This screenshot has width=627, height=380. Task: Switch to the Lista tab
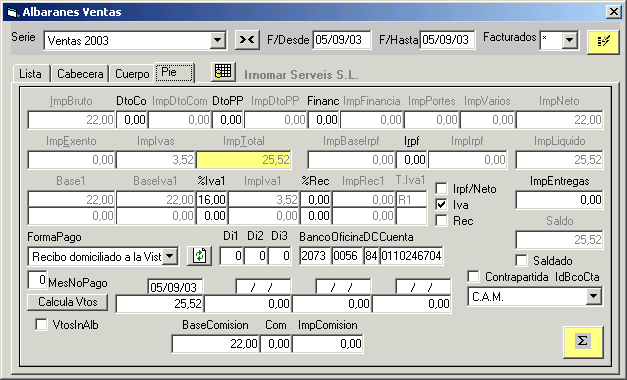(x=30, y=74)
